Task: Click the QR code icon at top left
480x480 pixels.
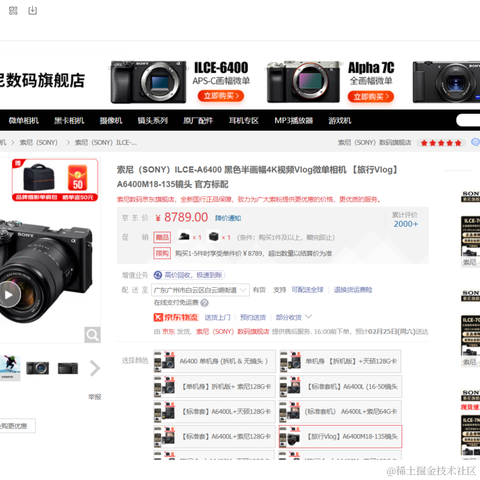Action: pos(13,11)
